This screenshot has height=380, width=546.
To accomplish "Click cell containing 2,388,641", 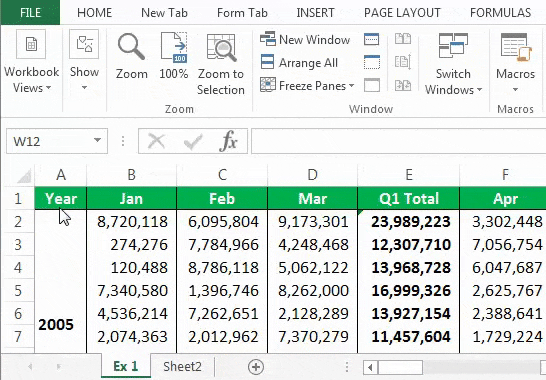I will (x=503, y=314).
